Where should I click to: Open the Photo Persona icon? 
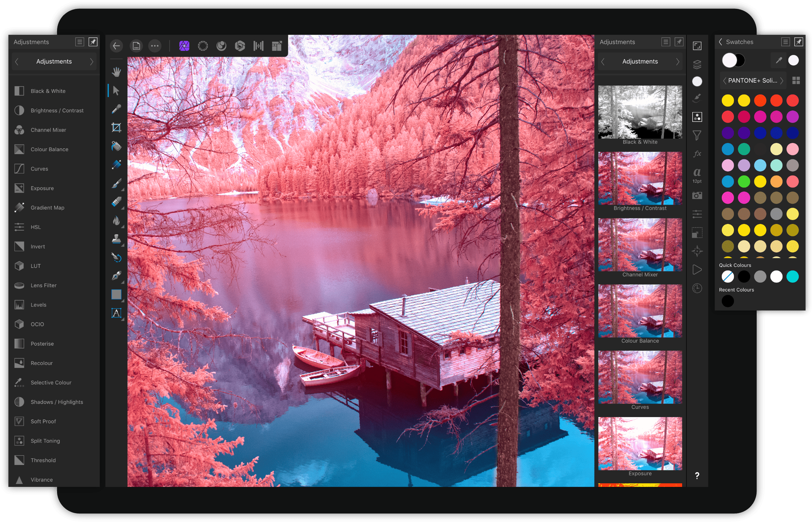(x=184, y=46)
